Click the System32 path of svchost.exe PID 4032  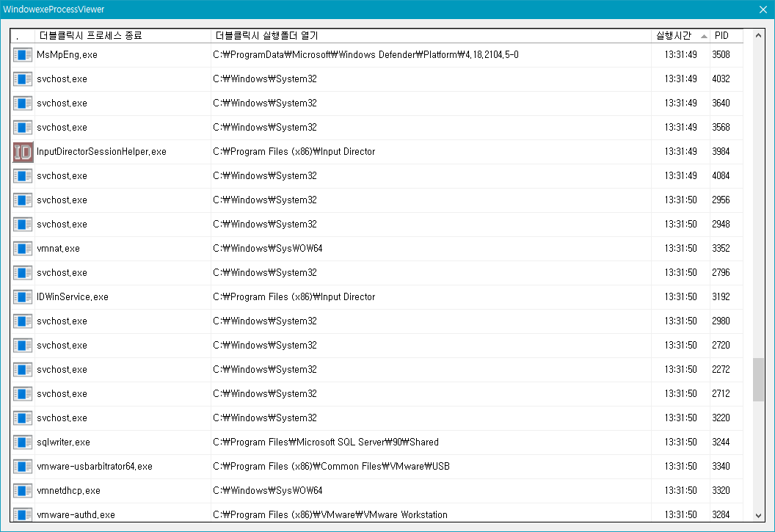[x=265, y=79]
